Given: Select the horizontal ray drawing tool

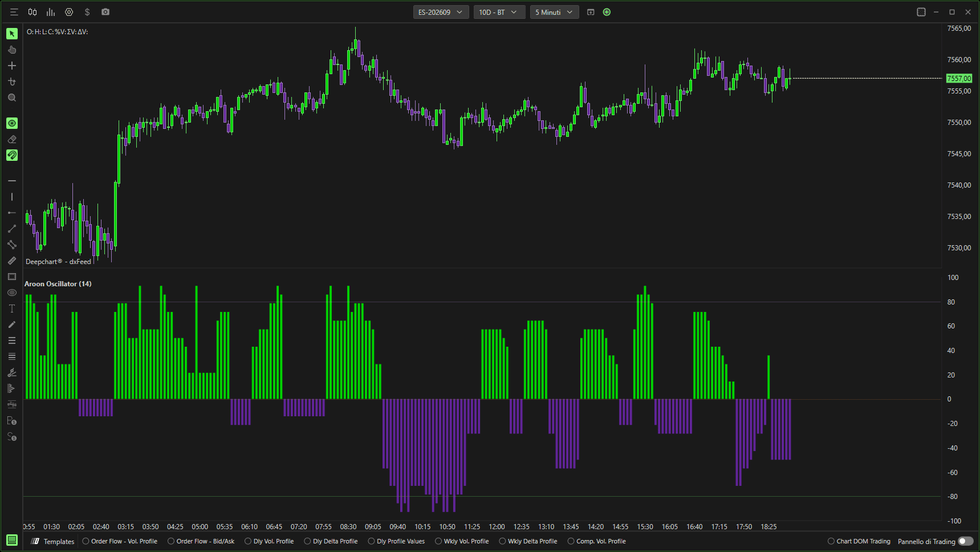Looking at the screenshot, I should [12, 213].
